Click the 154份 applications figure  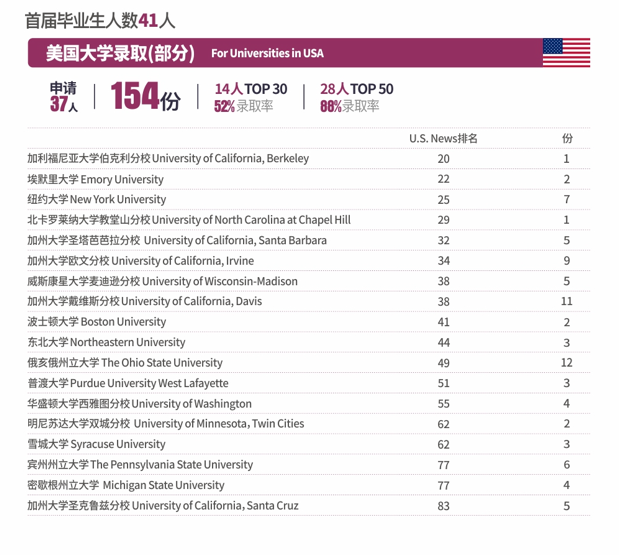click(145, 96)
